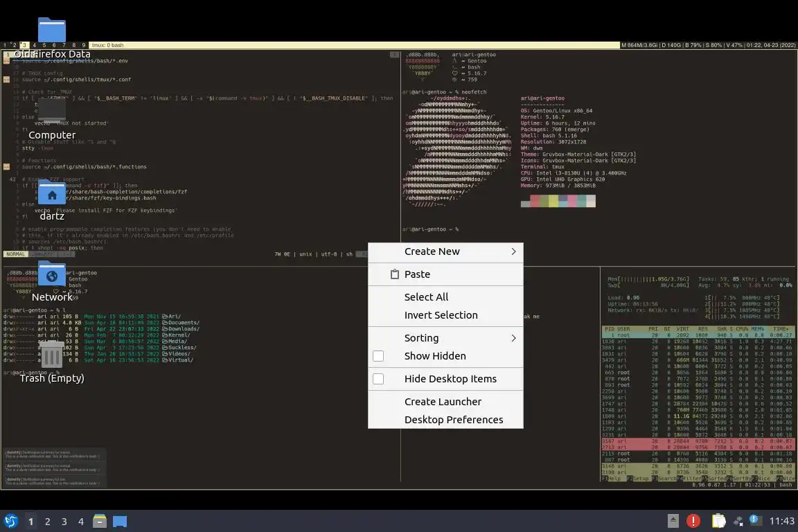Screen dimensions: 798x532
Task: Choose Select All in context menu
Action: 445,296
